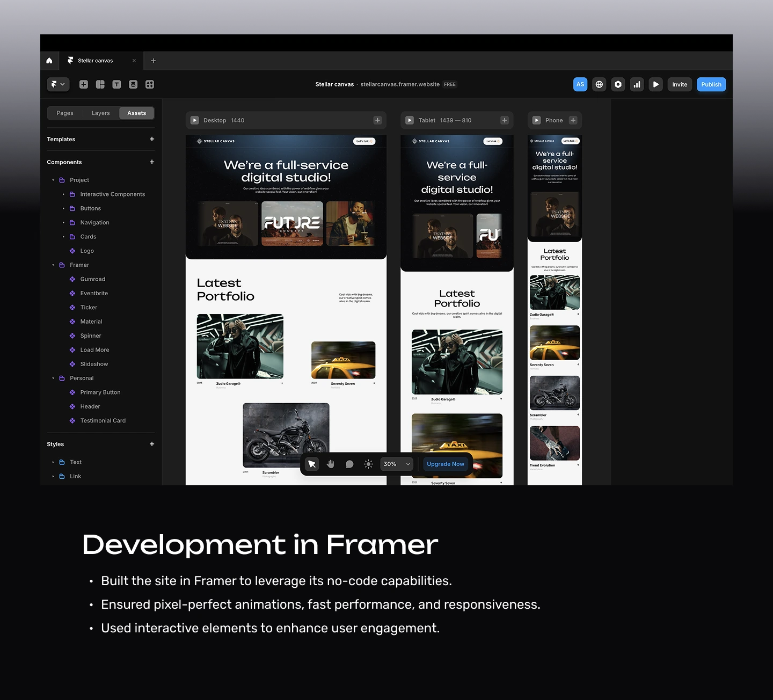Click Let's talk in the Tablet frame
The height and width of the screenshot is (700, 773).
pyautogui.click(x=493, y=141)
